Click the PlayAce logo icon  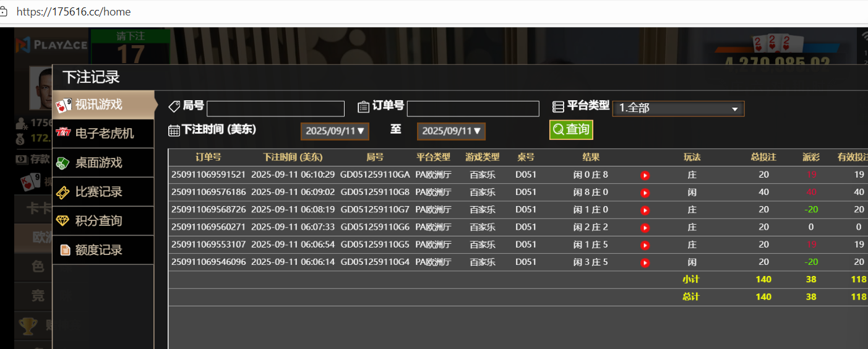[24, 45]
